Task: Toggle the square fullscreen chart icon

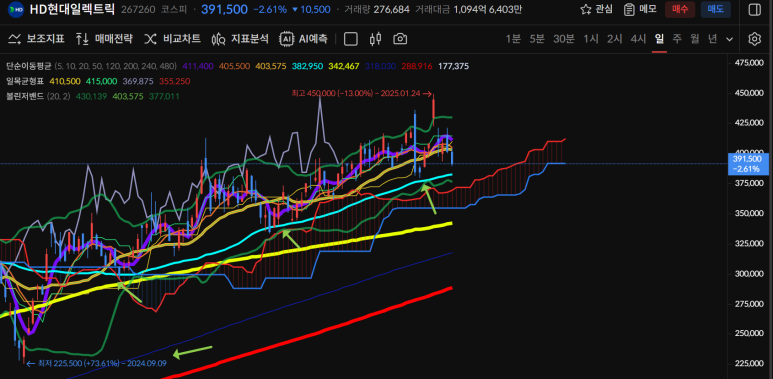Action: pyautogui.click(x=351, y=39)
